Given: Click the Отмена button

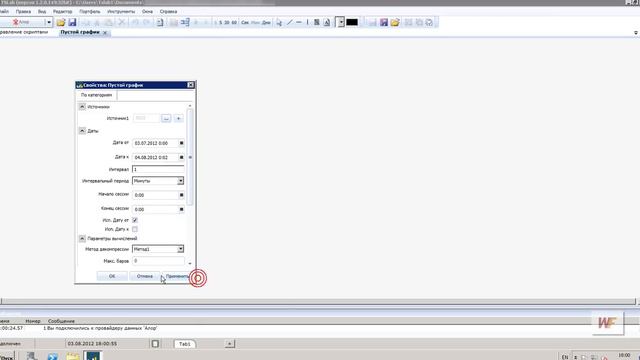Looking at the screenshot, I should 144,276.
